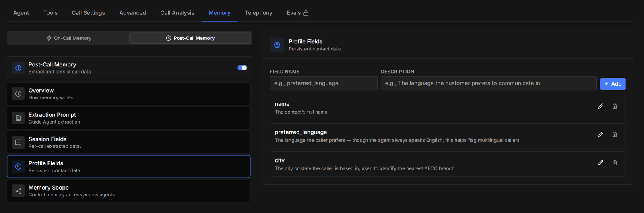
Task: Switch to the Telephony tab
Action: 259,13
